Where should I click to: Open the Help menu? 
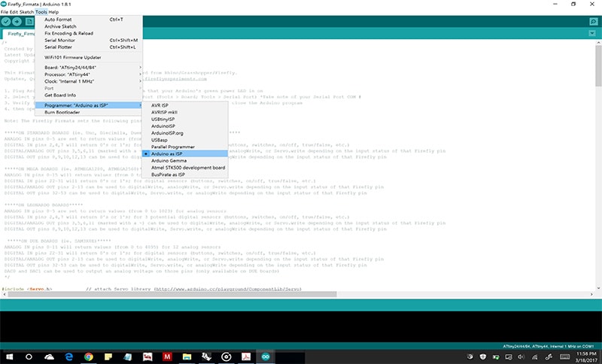pyautogui.click(x=53, y=12)
